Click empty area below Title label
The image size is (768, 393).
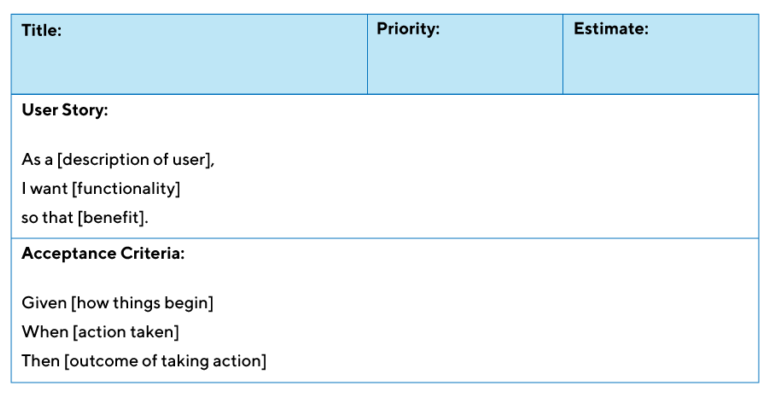(189, 67)
